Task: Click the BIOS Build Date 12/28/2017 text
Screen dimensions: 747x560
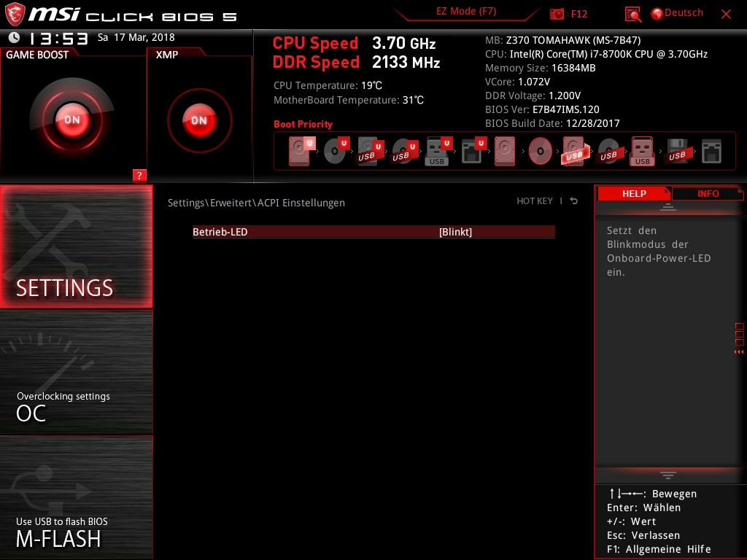Action: pyautogui.click(x=552, y=123)
